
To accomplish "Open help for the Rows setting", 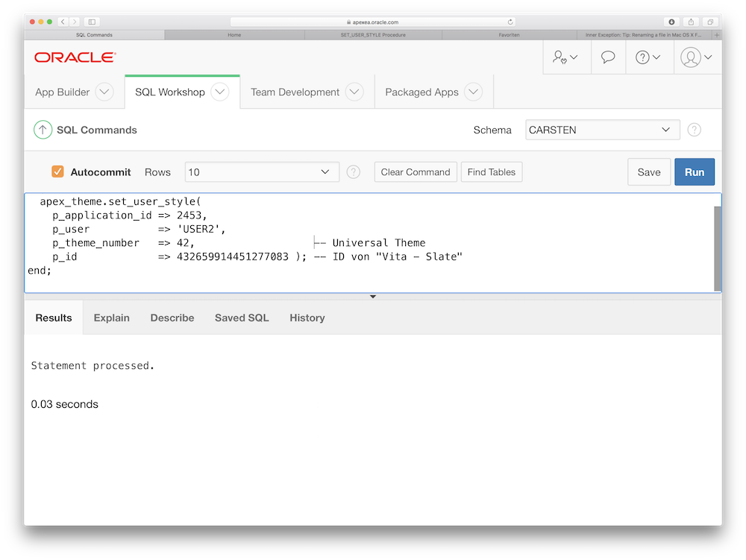I will (x=353, y=172).
